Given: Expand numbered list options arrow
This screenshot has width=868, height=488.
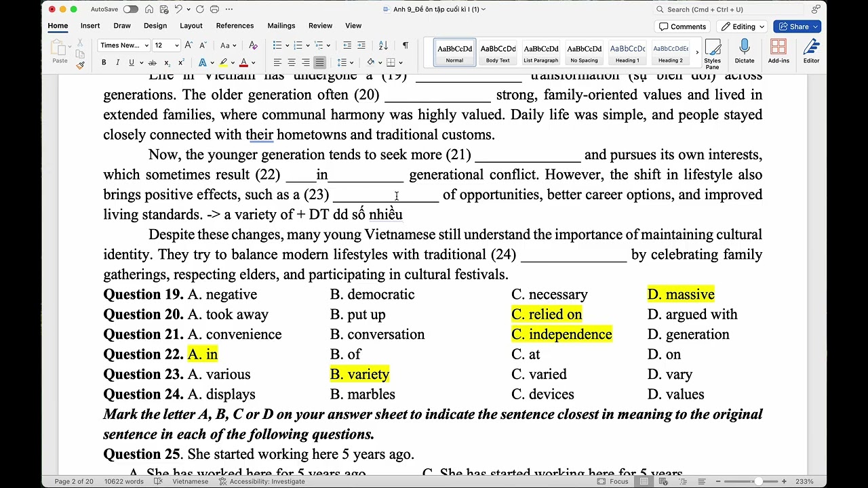Looking at the screenshot, I should (x=308, y=45).
